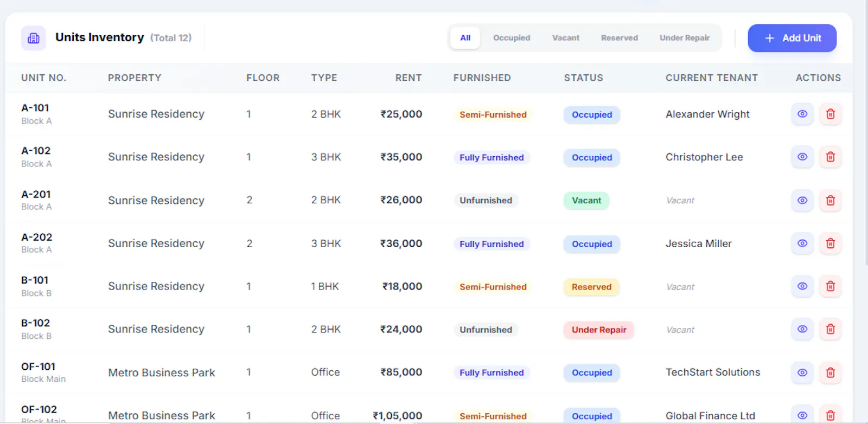868x424 pixels.
Task: Click the Add Unit button
Action: point(792,38)
